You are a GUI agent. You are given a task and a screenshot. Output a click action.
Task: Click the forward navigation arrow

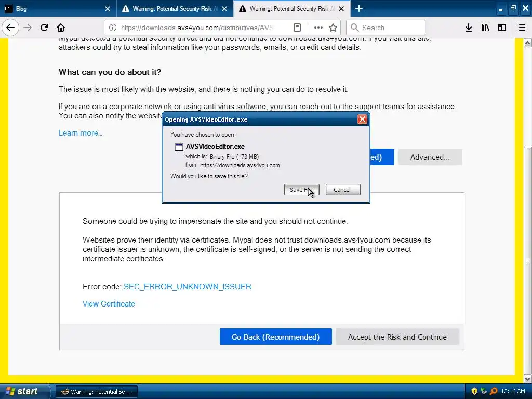pos(28,28)
